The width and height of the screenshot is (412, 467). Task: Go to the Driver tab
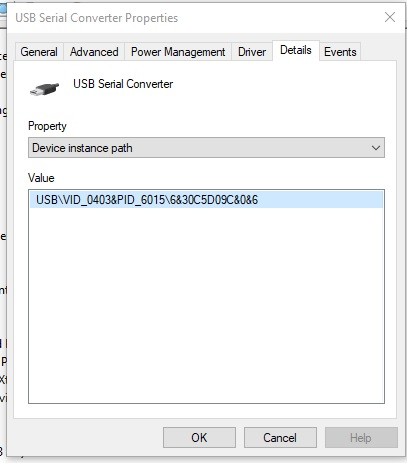[252, 52]
